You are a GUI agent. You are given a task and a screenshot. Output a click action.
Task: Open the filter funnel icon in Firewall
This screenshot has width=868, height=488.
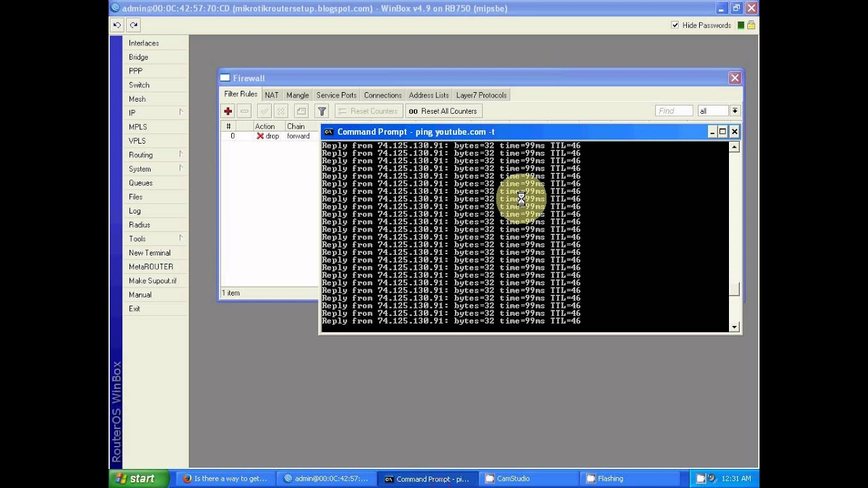tap(322, 111)
